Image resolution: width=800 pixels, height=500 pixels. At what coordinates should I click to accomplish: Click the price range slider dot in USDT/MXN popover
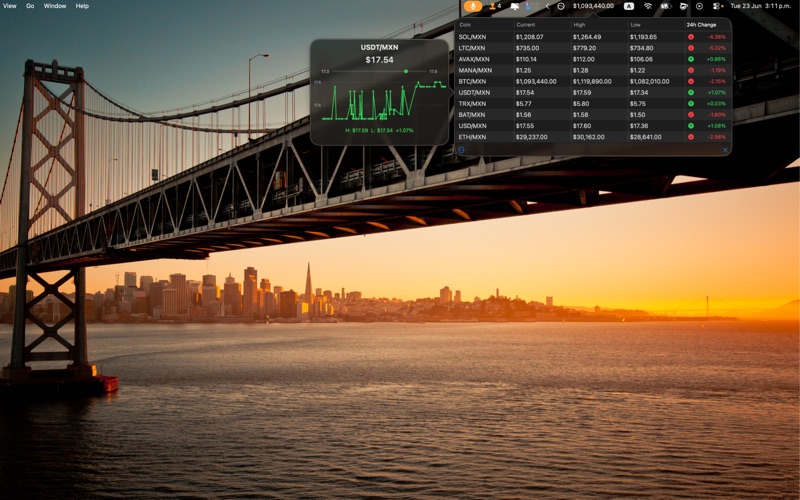click(x=406, y=71)
